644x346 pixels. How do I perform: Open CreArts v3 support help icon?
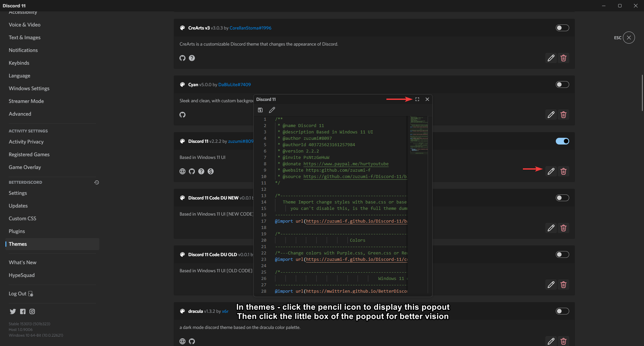coord(192,58)
